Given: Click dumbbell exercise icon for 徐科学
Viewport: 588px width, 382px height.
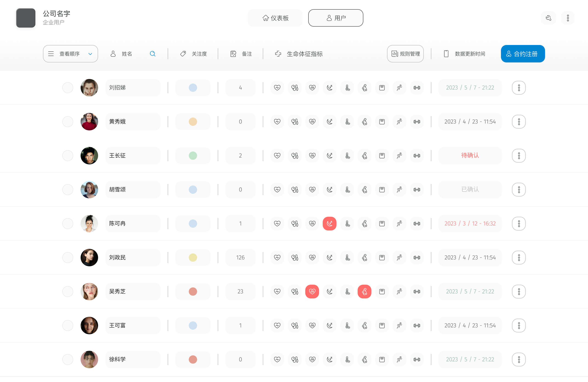Looking at the screenshot, I should (x=417, y=360).
